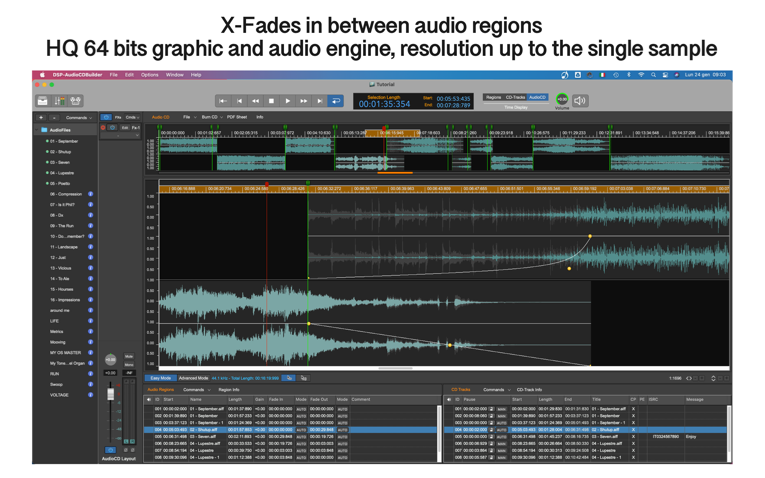The width and height of the screenshot is (765, 478).
Task: Jump to start with rewind-to-beginning button
Action: click(x=223, y=101)
